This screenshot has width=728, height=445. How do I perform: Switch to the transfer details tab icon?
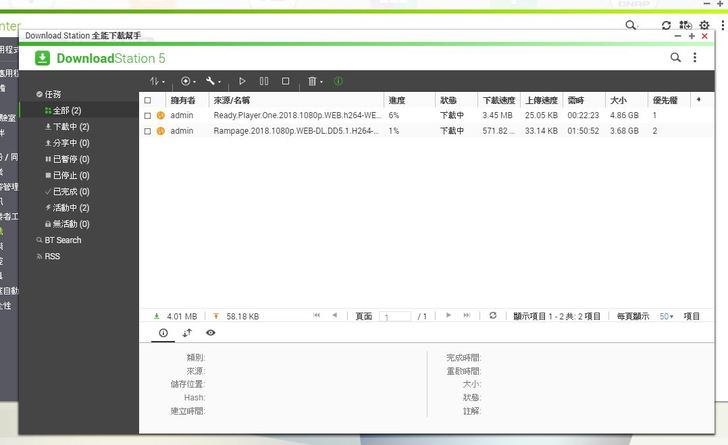187,332
